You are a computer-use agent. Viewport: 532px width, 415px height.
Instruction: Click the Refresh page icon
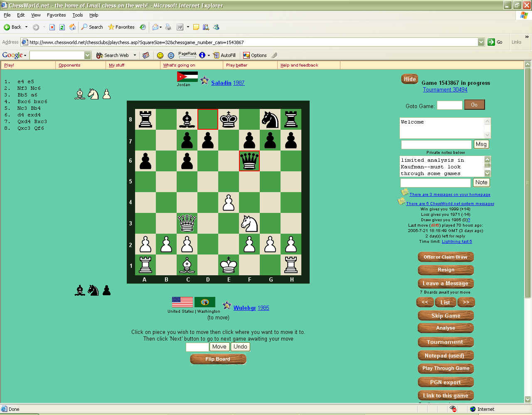coord(62,27)
